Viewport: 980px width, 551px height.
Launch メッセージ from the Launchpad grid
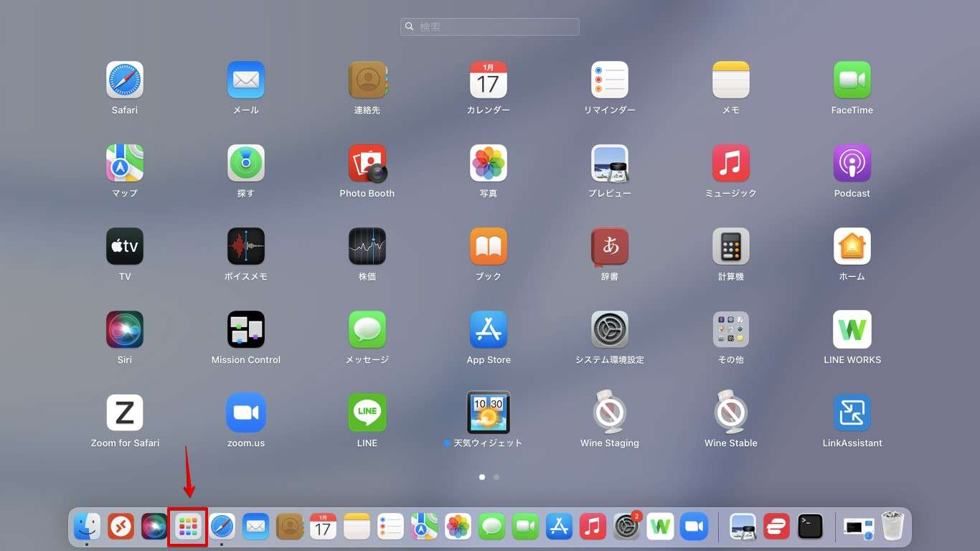pyautogui.click(x=367, y=329)
